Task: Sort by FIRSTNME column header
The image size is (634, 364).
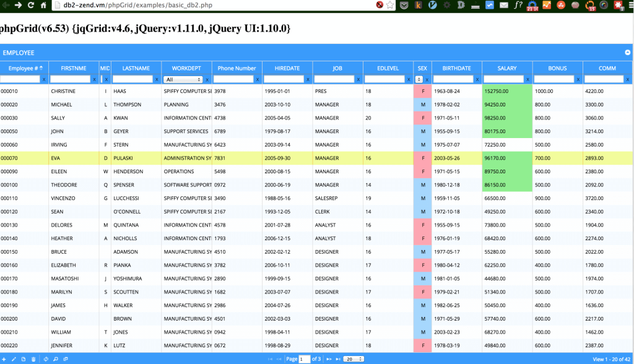Action: point(74,68)
